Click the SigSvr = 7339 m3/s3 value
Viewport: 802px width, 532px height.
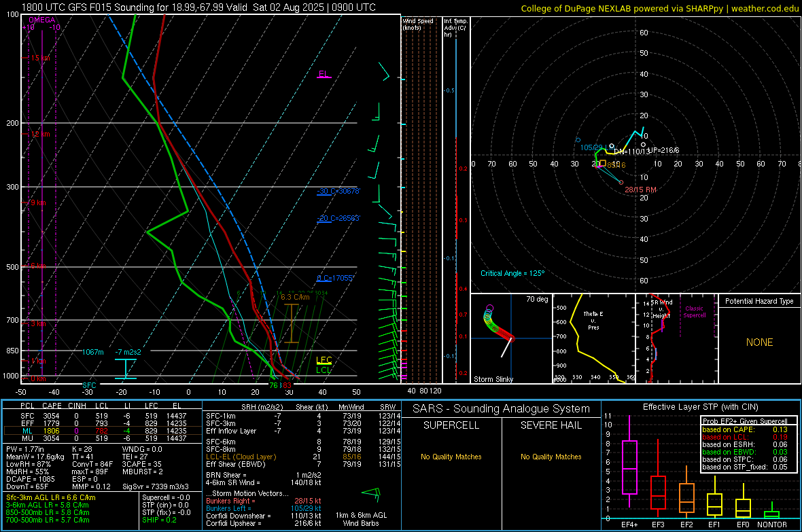tap(155, 486)
